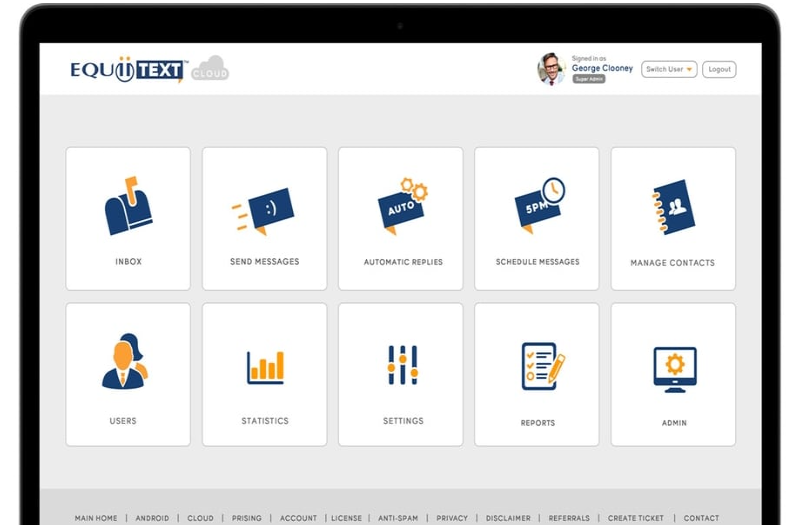Click George Clooney profile picture
The width and height of the screenshot is (789, 525).
click(x=551, y=69)
